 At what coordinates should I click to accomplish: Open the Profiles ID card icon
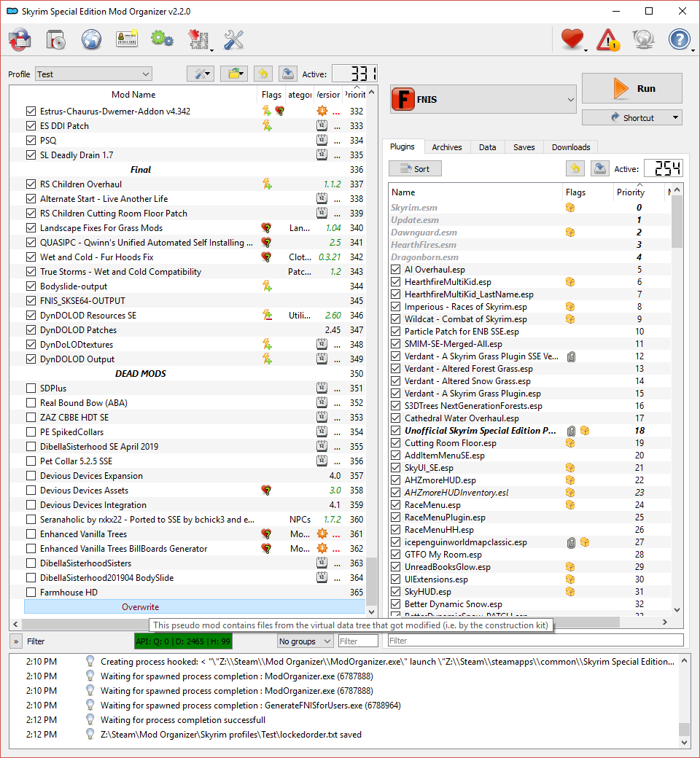tap(127, 39)
